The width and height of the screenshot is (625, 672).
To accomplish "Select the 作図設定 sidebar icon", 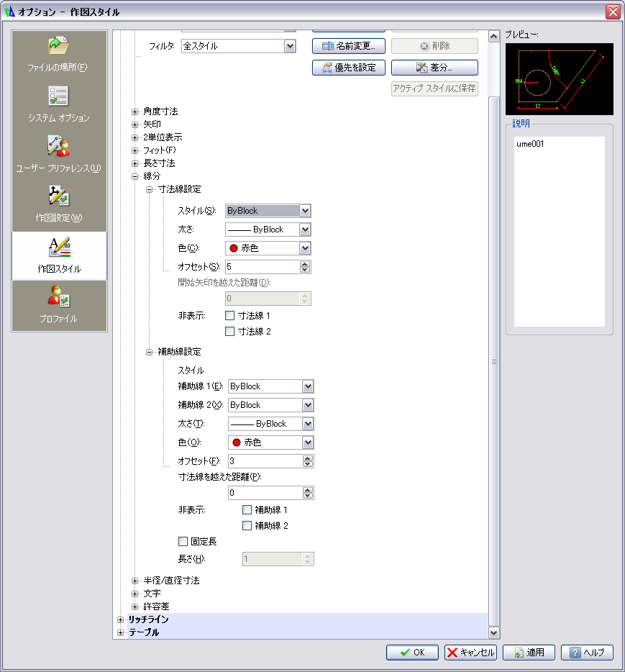I will pyautogui.click(x=58, y=196).
